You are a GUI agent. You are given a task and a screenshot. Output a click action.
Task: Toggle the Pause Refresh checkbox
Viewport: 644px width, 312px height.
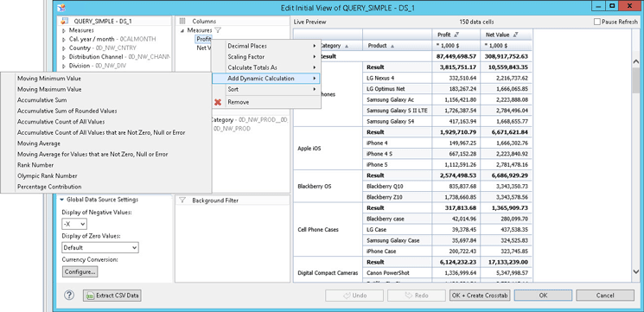(596, 22)
